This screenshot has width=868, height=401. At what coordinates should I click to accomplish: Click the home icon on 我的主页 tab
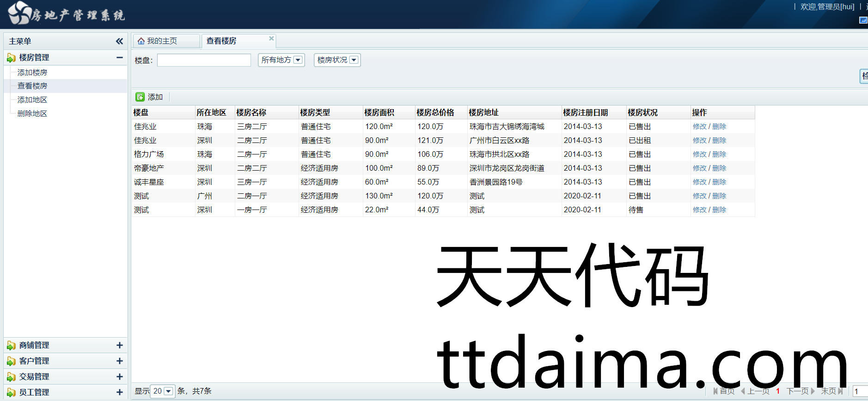coord(141,41)
